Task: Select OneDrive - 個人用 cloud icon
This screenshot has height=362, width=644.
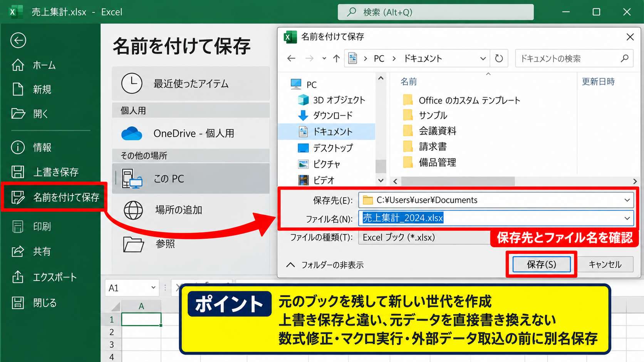Action: coord(132,133)
